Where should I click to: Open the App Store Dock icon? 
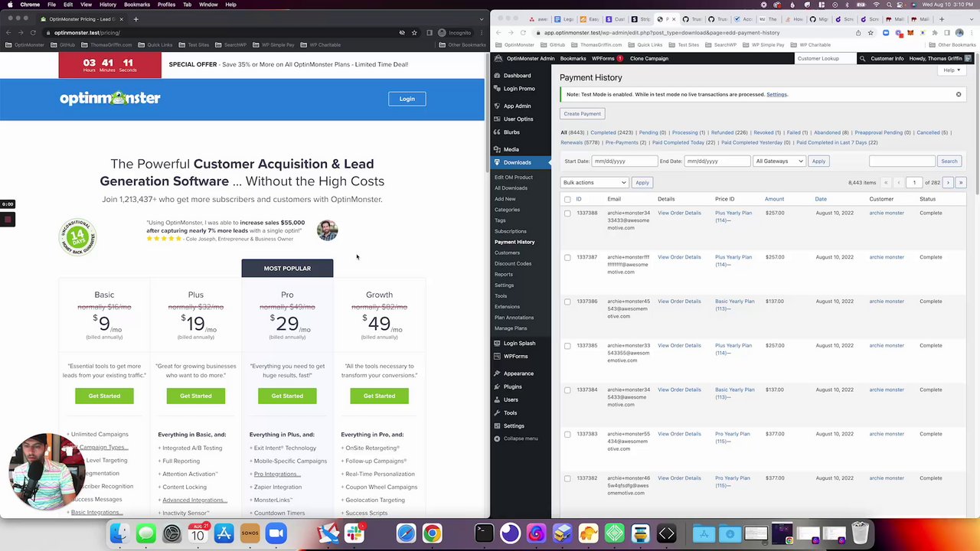point(224,533)
